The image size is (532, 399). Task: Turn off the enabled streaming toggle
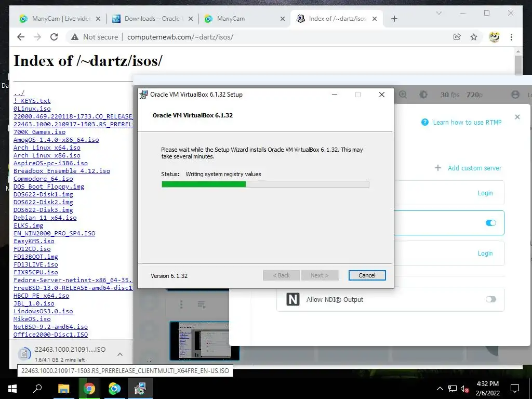pos(490,223)
